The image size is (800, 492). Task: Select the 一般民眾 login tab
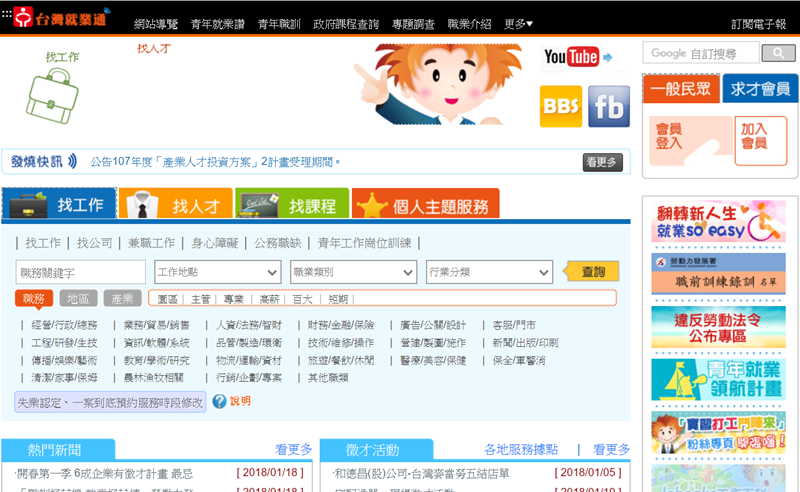pos(681,89)
